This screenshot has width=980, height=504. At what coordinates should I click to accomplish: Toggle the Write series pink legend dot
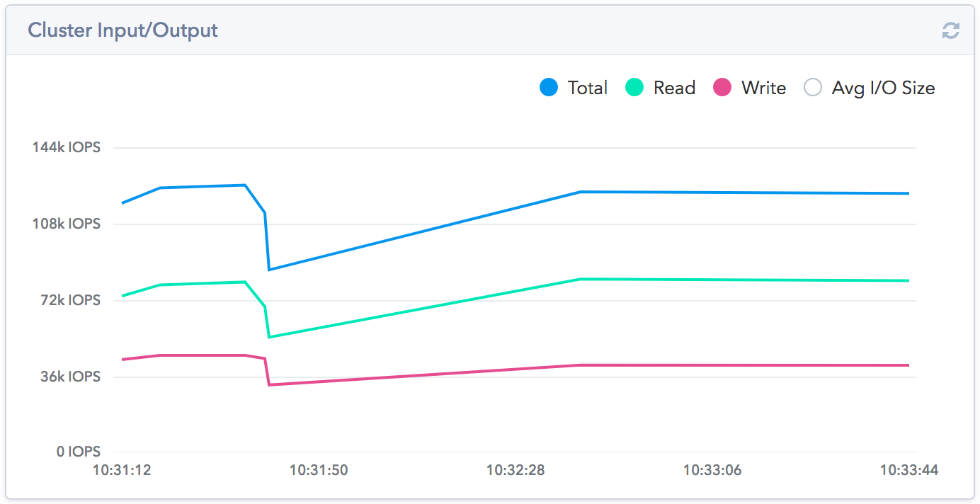click(x=722, y=88)
